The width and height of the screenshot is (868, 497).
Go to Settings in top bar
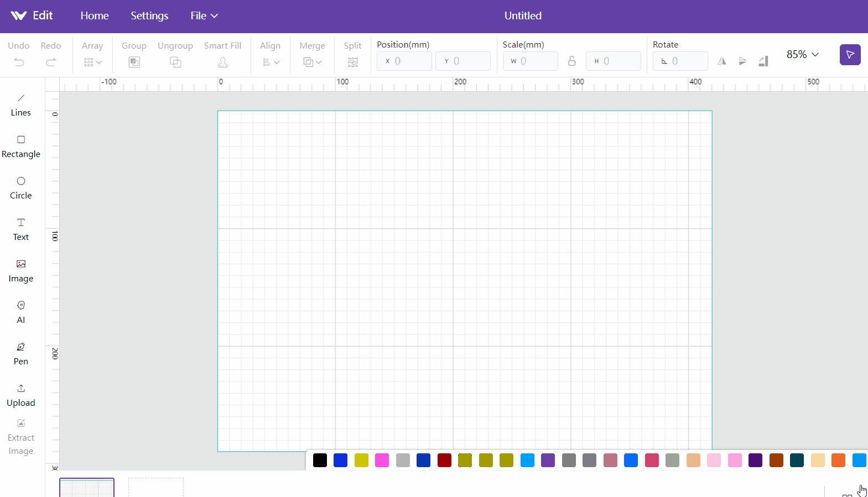[x=149, y=16]
